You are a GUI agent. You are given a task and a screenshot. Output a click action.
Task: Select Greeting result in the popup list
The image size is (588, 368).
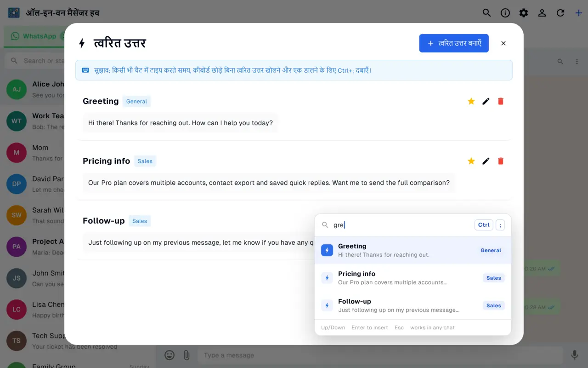[x=413, y=250]
